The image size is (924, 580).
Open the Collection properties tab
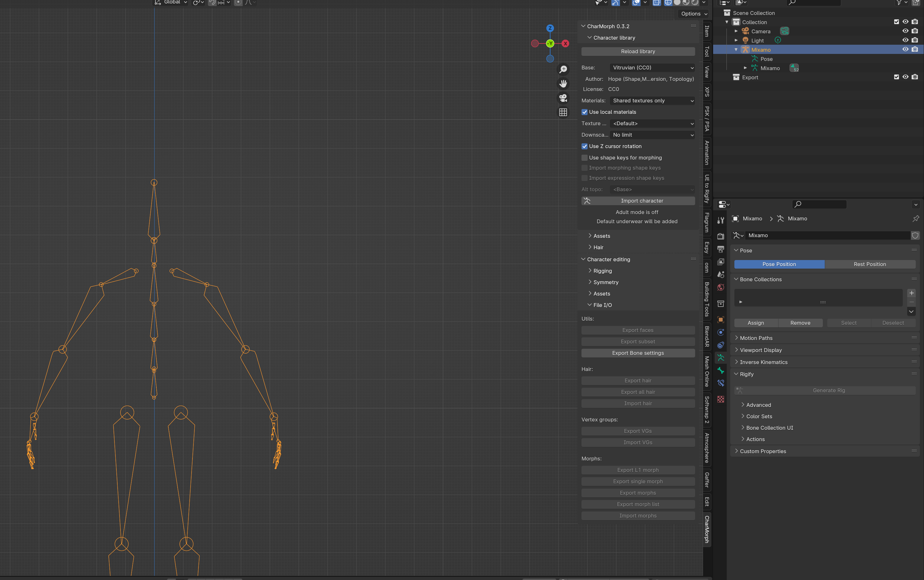point(721,303)
